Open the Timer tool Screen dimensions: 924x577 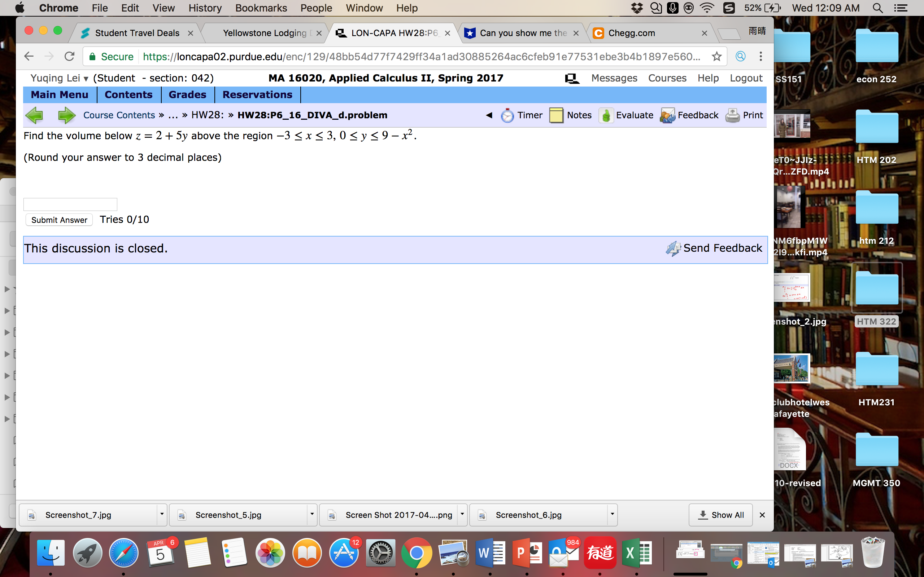coord(522,115)
